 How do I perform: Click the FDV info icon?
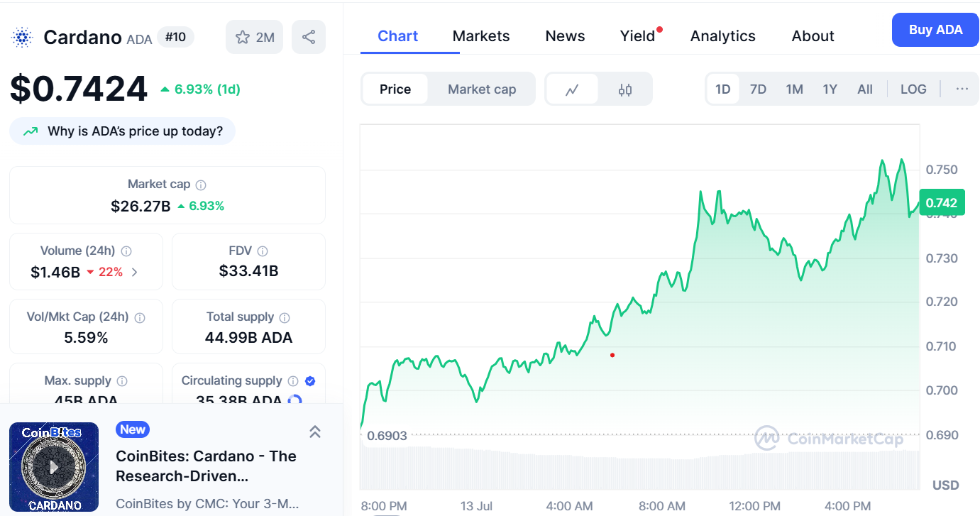tap(263, 251)
